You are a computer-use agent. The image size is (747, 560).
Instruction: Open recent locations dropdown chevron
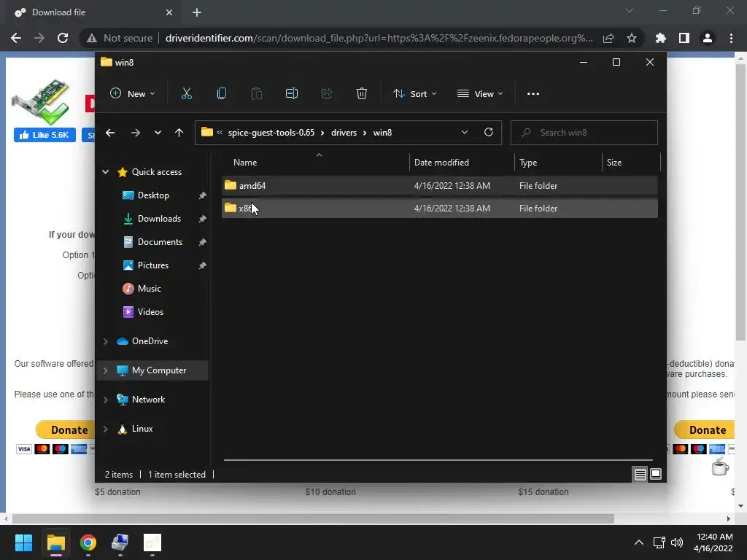point(158,133)
